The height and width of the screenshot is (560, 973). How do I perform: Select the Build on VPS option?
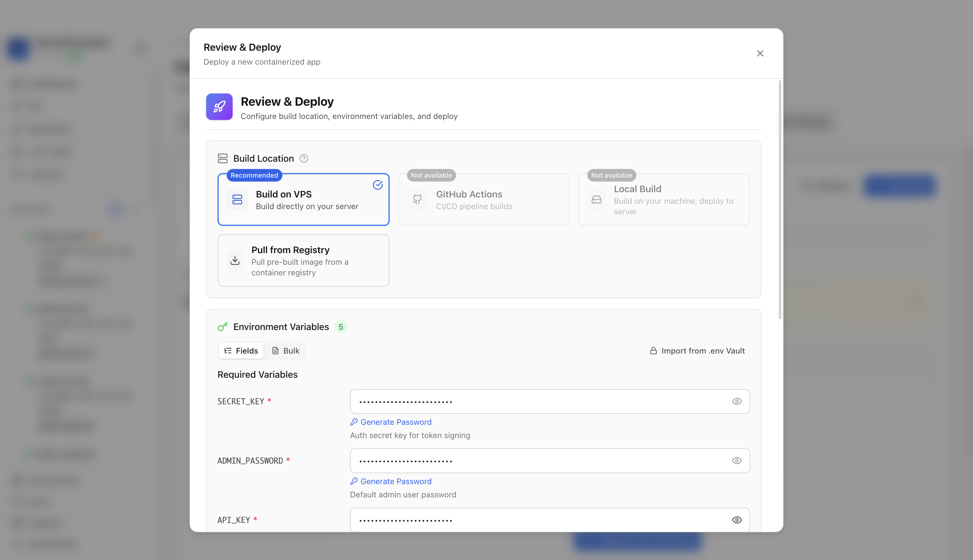click(x=304, y=199)
